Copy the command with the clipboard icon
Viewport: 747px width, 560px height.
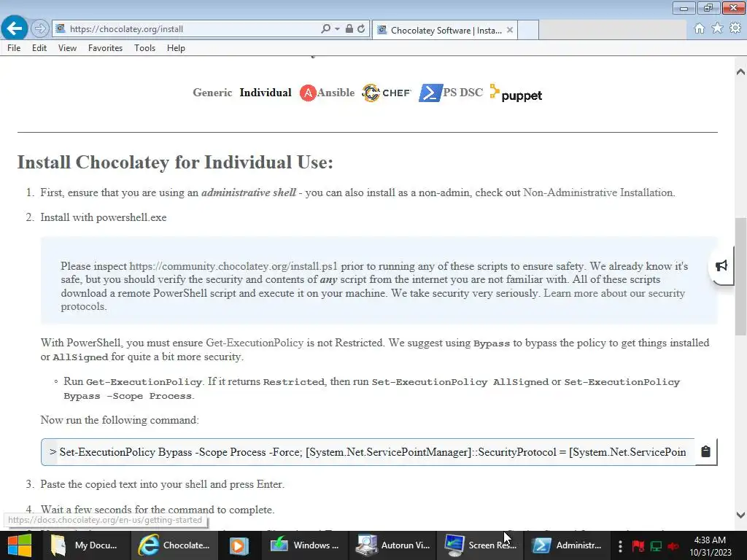[705, 451]
